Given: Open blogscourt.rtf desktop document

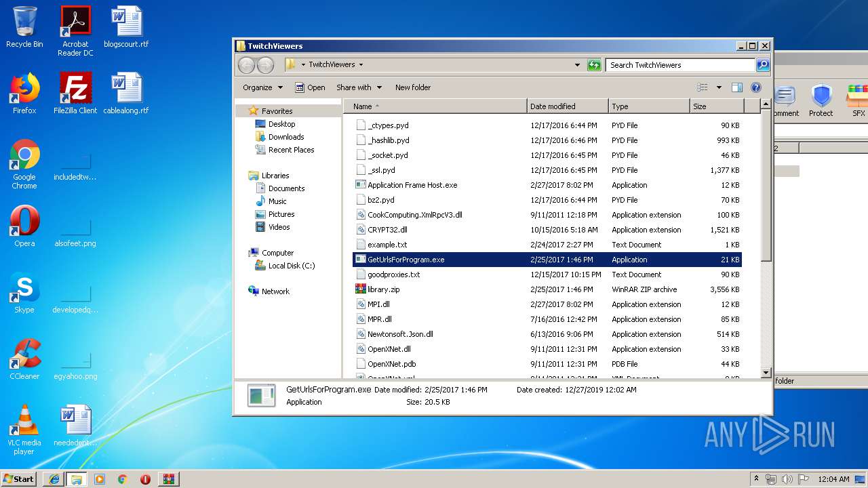Looking at the screenshot, I should [x=126, y=27].
